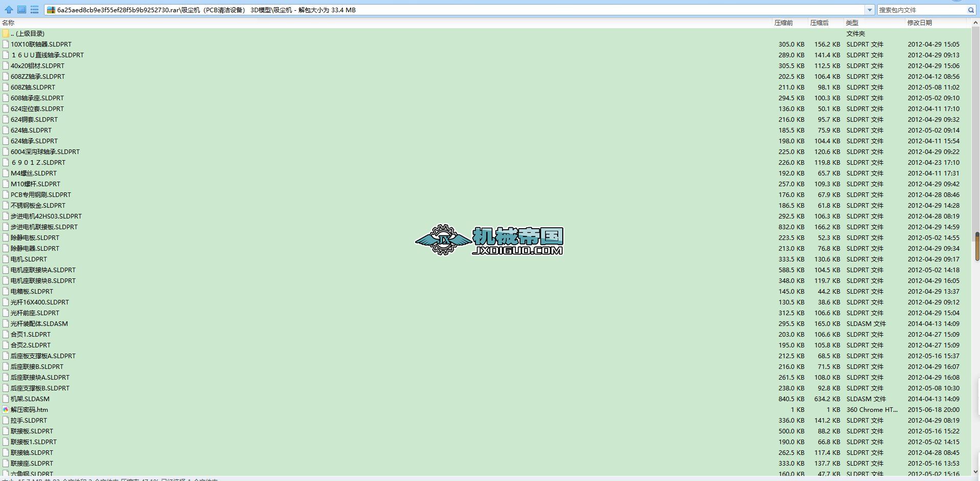The image size is (980, 481).
Task: Sort files by the 名称 column header
Action: coord(8,23)
